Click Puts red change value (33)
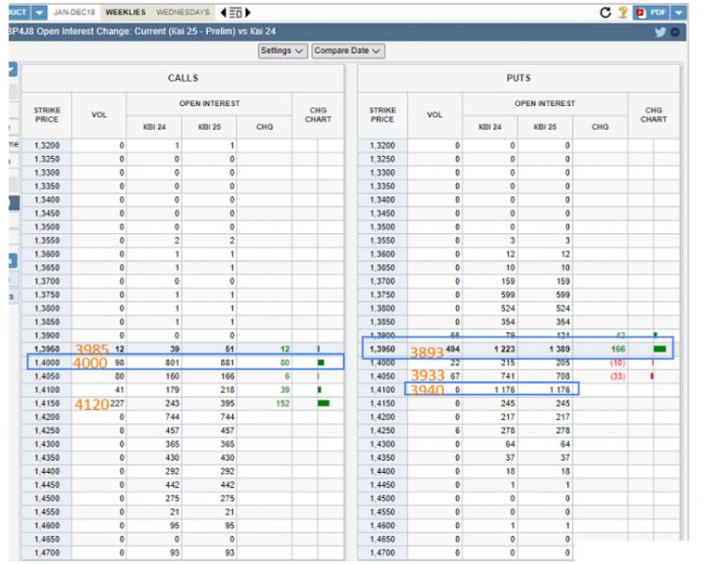Viewport: 728px width, 564px height. pos(618,376)
